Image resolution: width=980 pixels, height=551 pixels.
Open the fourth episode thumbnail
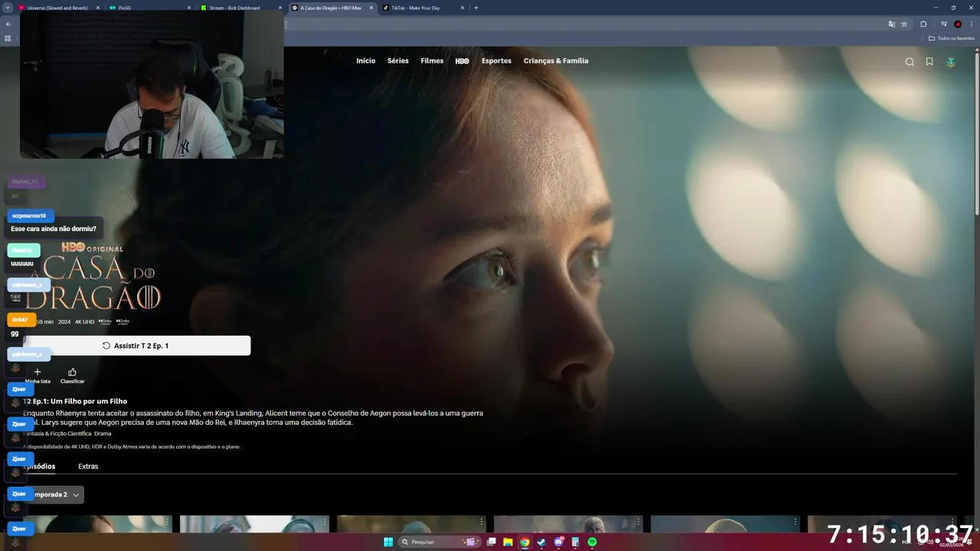tap(568, 524)
